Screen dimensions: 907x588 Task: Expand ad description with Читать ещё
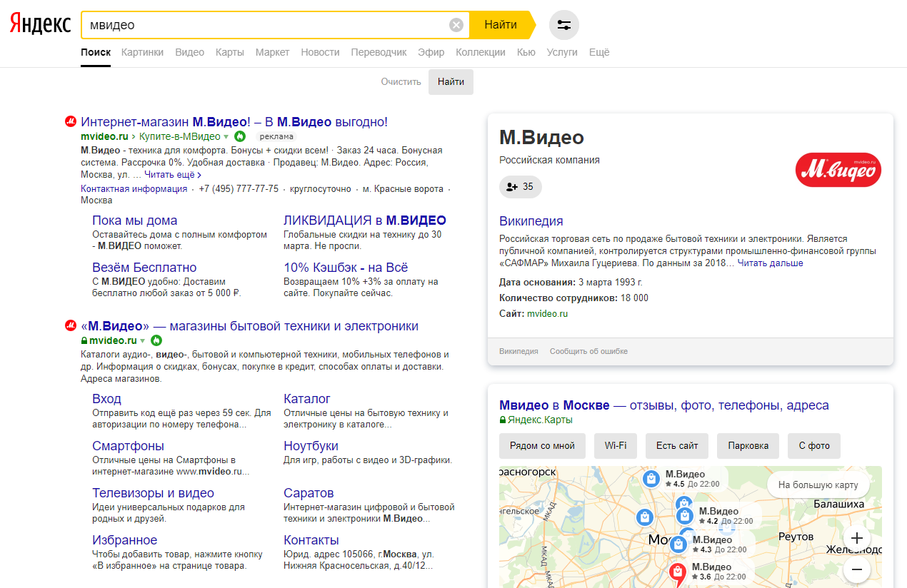173,174
